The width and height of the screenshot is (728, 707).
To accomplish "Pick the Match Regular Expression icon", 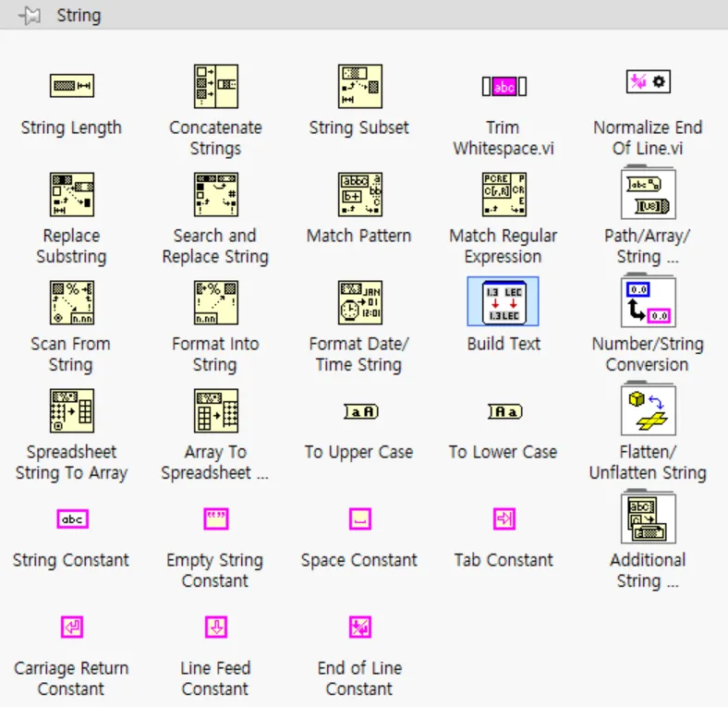I will pos(504,195).
